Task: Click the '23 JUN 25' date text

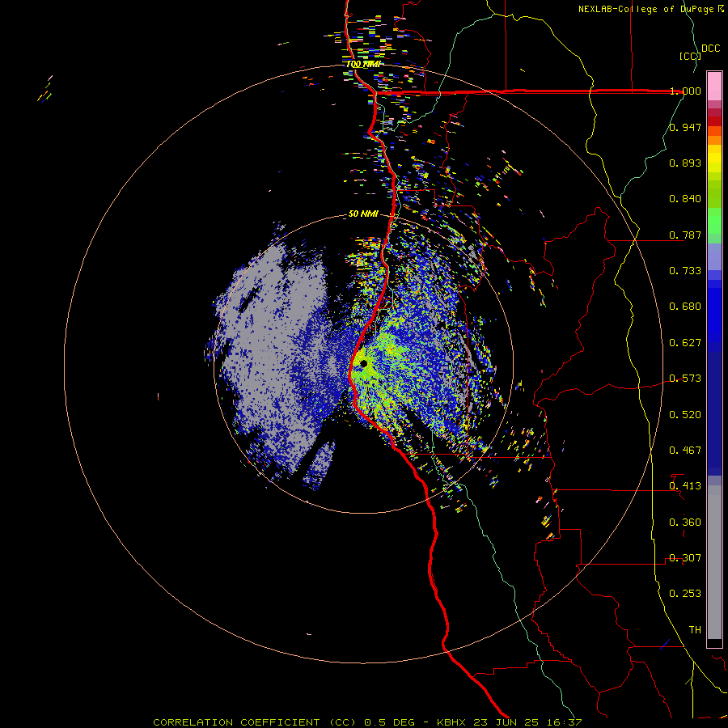Action: (506, 722)
